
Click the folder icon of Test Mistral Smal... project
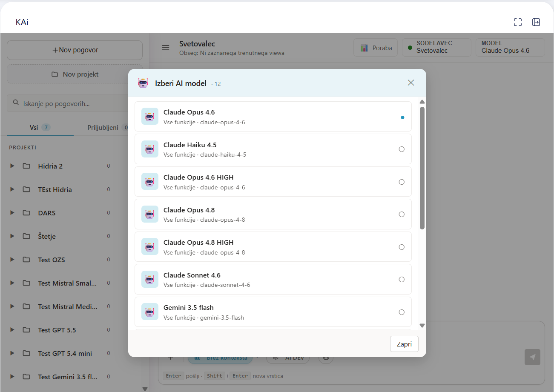26,283
